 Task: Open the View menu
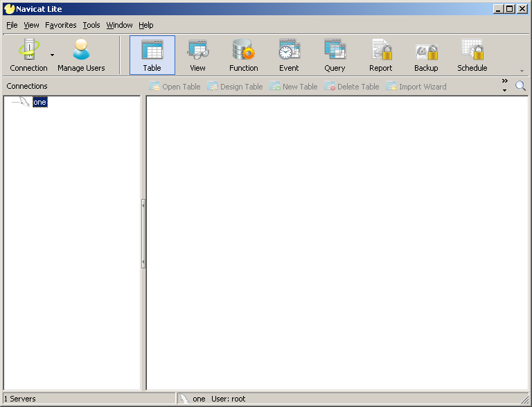(31, 25)
